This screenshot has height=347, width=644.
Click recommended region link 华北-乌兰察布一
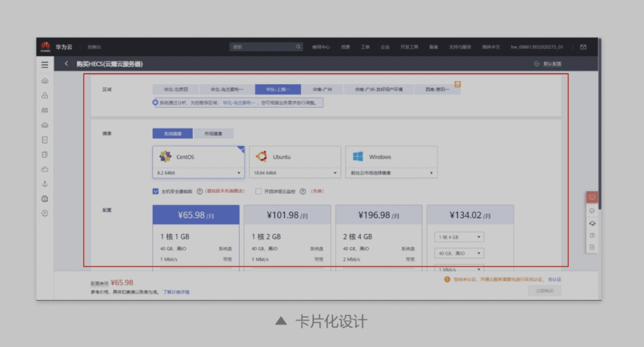pos(239,102)
